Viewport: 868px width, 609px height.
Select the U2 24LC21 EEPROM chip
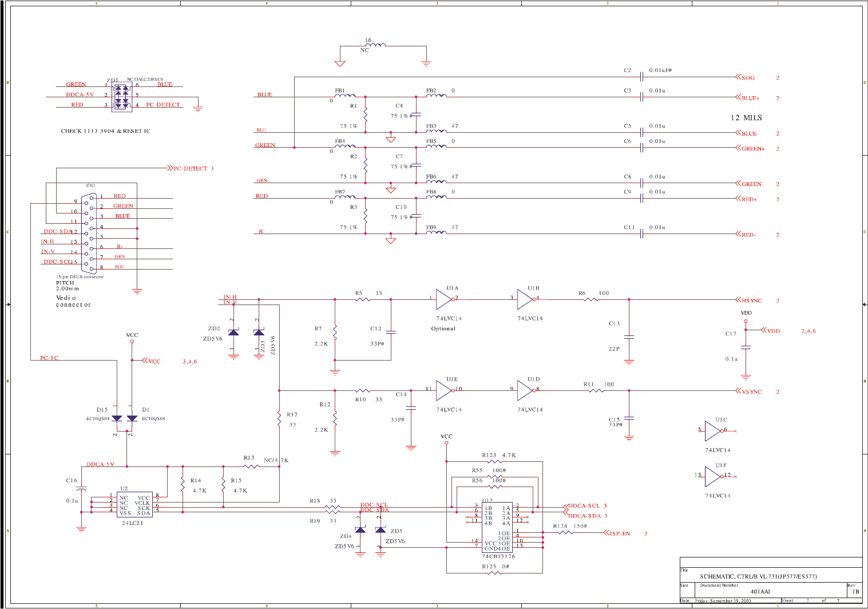[x=133, y=504]
